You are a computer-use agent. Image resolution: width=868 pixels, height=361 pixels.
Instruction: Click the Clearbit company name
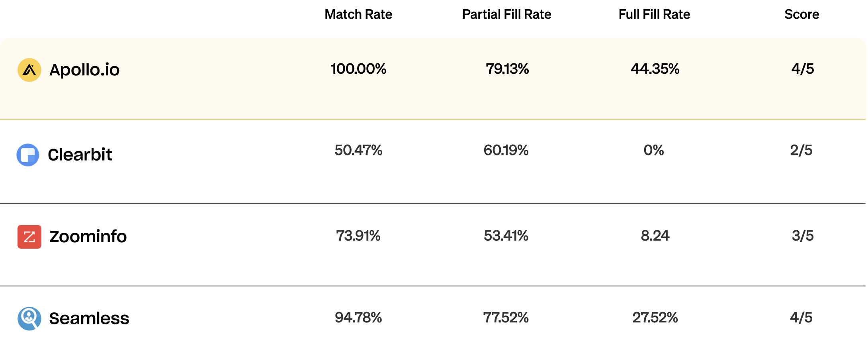[x=80, y=155]
